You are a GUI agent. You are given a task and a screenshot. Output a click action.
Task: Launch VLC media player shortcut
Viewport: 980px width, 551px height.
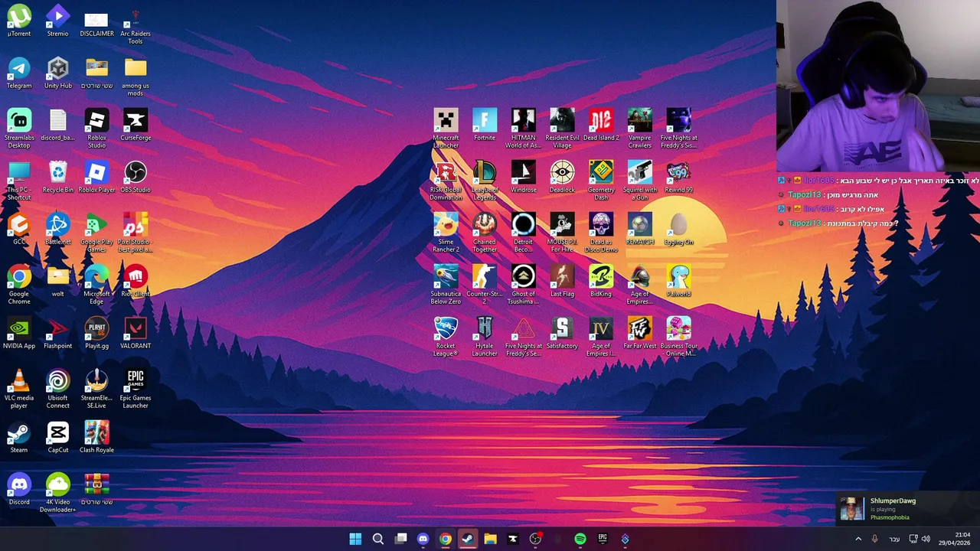(19, 390)
